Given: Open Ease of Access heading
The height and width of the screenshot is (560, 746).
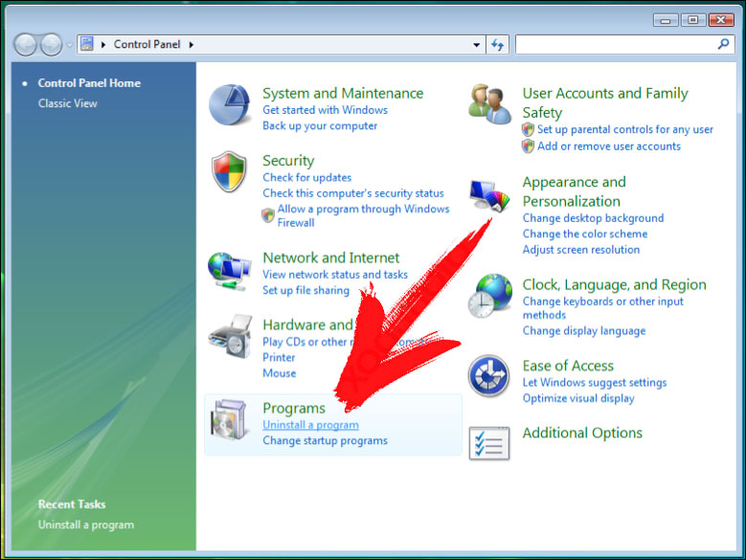Looking at the screenshot, I should point(568,366).
